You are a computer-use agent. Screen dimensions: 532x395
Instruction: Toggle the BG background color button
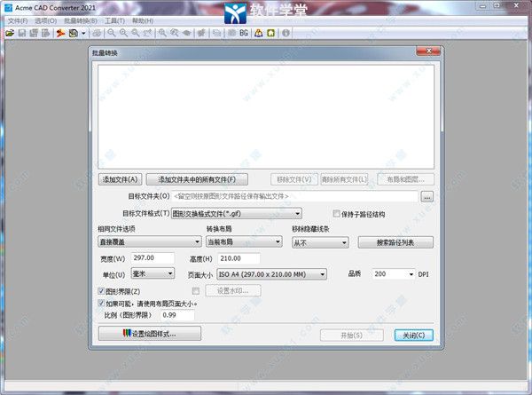point(244,33)
